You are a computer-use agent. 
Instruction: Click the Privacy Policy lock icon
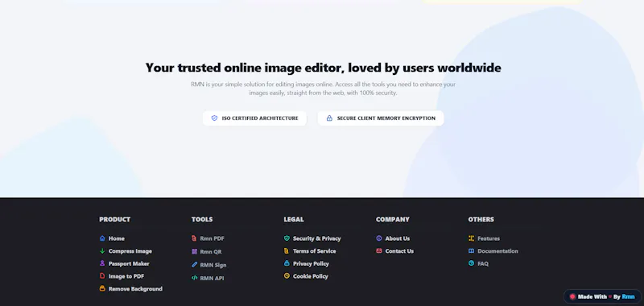click(x=287, y=263)
